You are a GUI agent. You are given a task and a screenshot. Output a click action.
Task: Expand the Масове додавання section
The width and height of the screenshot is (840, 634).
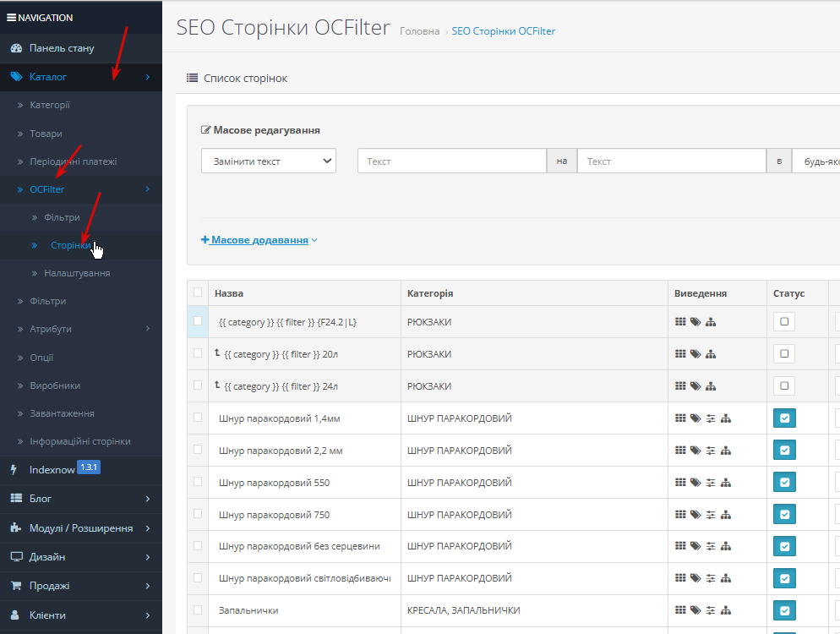coord(259,240)
